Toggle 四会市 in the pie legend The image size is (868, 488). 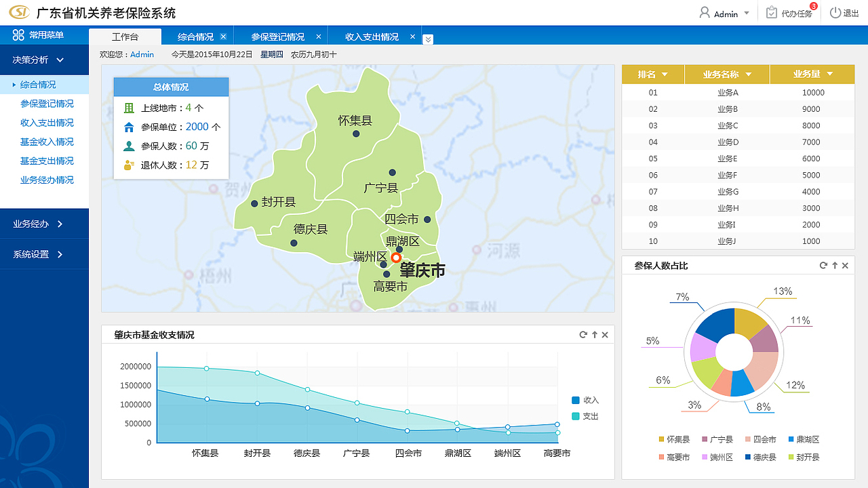761,440
